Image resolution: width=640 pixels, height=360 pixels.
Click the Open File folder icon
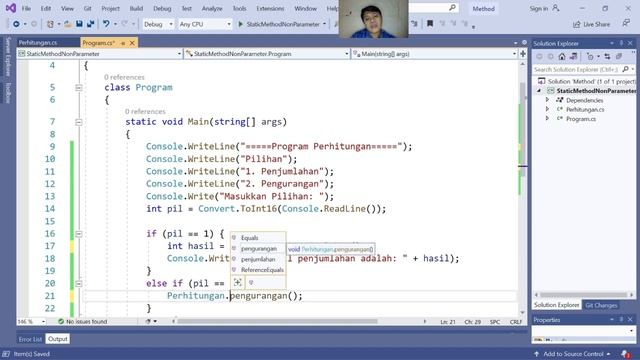tap(68, 24)
